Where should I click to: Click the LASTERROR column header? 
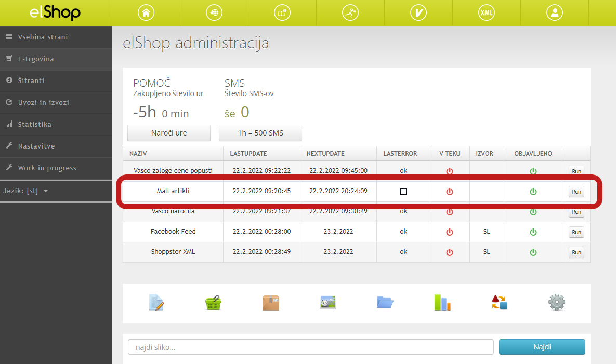403,153
